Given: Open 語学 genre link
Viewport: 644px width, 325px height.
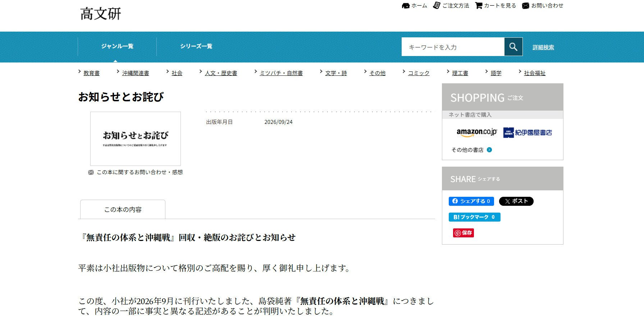Looking at the screenshot, I should pyautogui.click(x=496, y=73).
